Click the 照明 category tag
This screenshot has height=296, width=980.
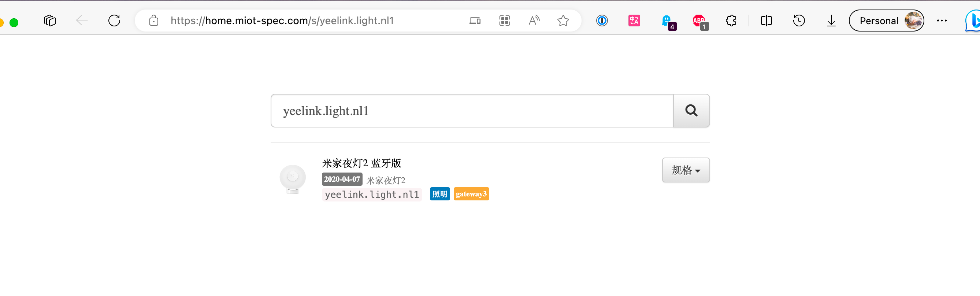[439, 194]
